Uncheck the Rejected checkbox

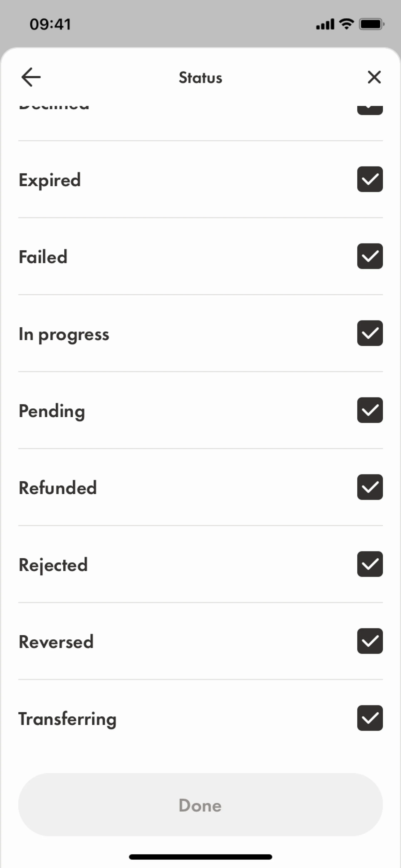[x=370, y=564]
